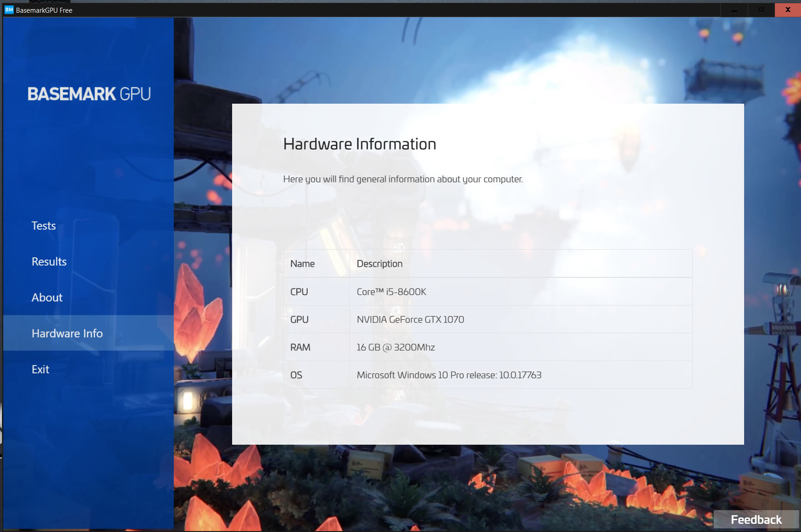Click the BasemarkGPU title bar app icon
Viewport: 801px width, 532px height.
point(9,10)
